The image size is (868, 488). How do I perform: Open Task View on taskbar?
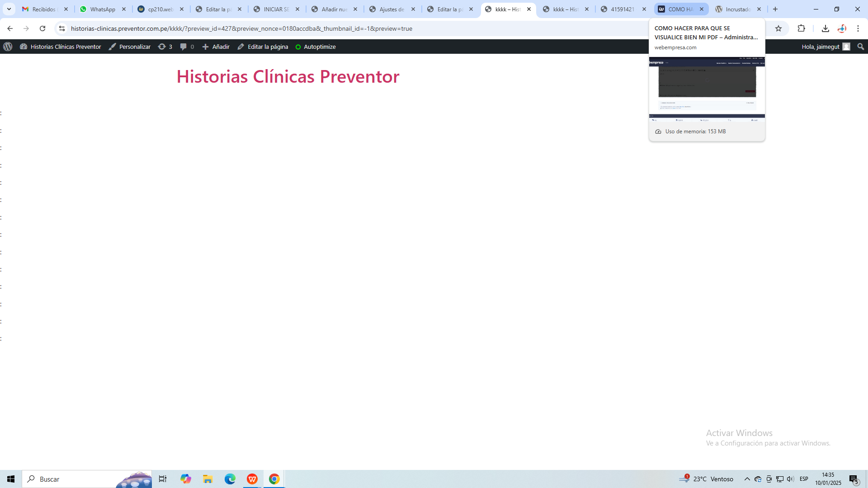pyautogui.click(x=163, y=479)
